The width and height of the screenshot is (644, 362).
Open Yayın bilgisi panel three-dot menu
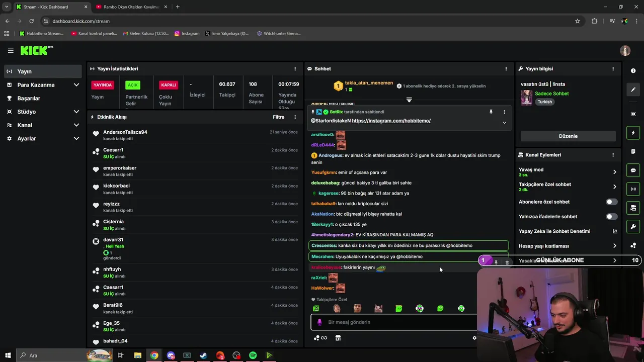[x=613, y=69]
